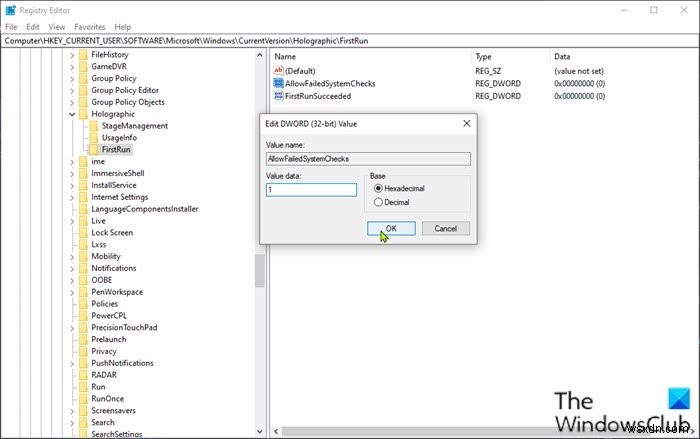Click the FirstRunSucceeded DWORD icon
Image resolution: width=700 pixels, height=439 pixels.
tap(278, 96)
